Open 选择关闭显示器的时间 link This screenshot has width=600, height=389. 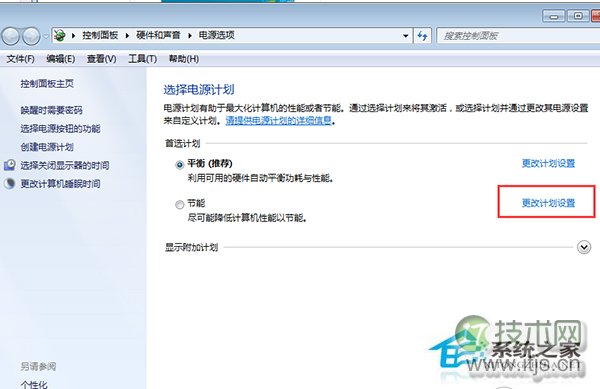coord(65,166)
